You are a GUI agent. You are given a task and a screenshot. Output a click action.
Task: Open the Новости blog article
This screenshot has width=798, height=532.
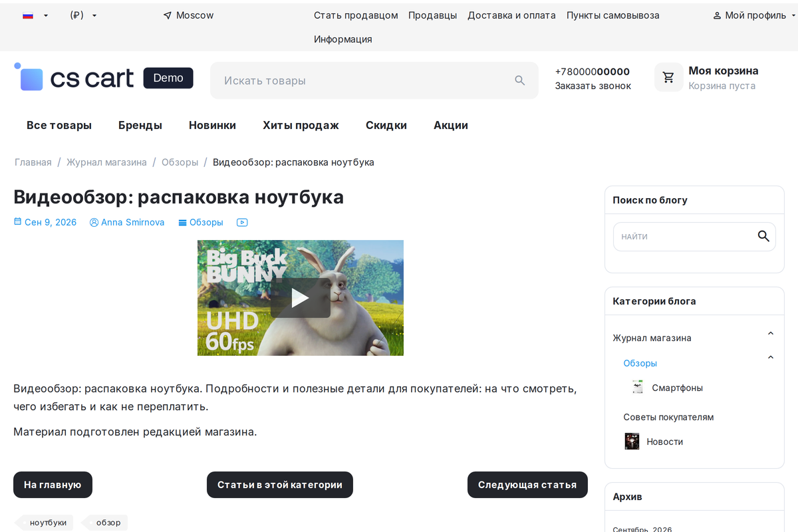click(x=664, y=442)
